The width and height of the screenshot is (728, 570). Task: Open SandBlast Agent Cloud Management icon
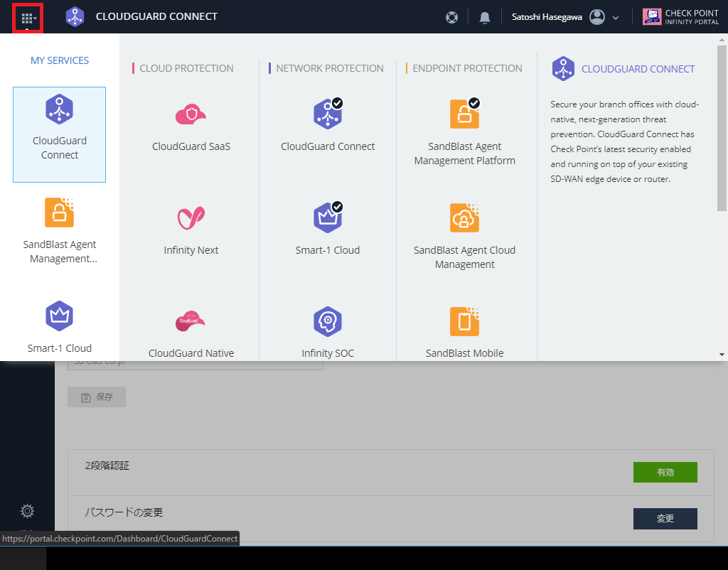[x=465, y=217]
